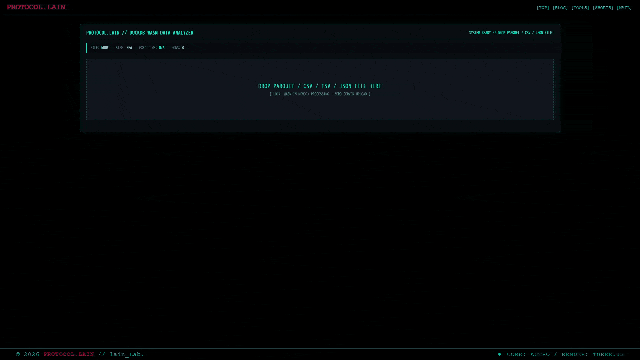Click the status readout text at footer right
Screen dimensions: 640x360
pos(565,354)
